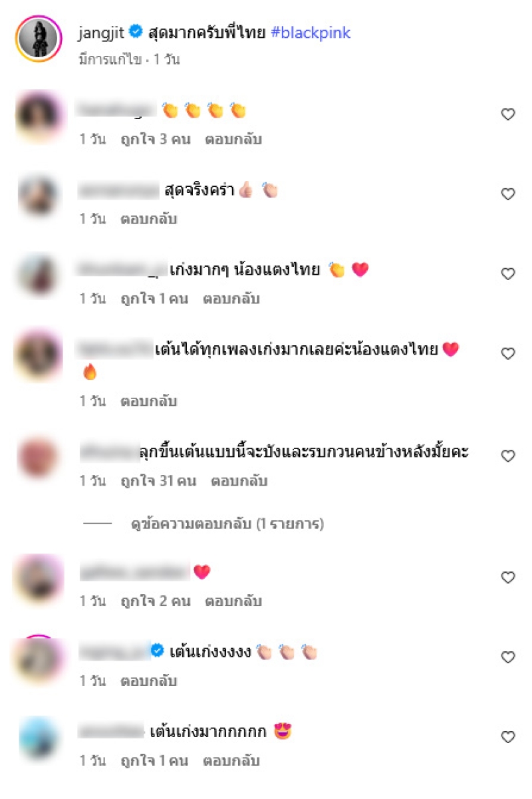Show the 3 likes on the first comment

156,139
